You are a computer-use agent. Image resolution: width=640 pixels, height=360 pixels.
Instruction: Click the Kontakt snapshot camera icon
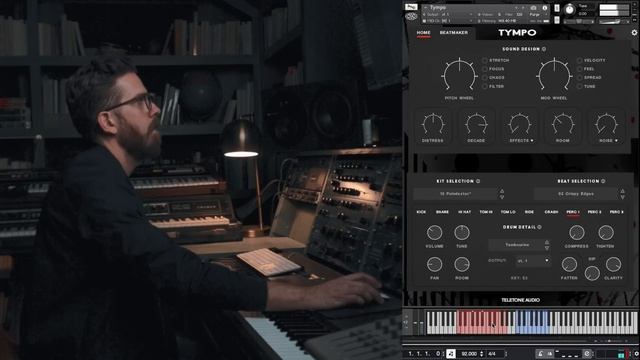(x=533, y=8)
